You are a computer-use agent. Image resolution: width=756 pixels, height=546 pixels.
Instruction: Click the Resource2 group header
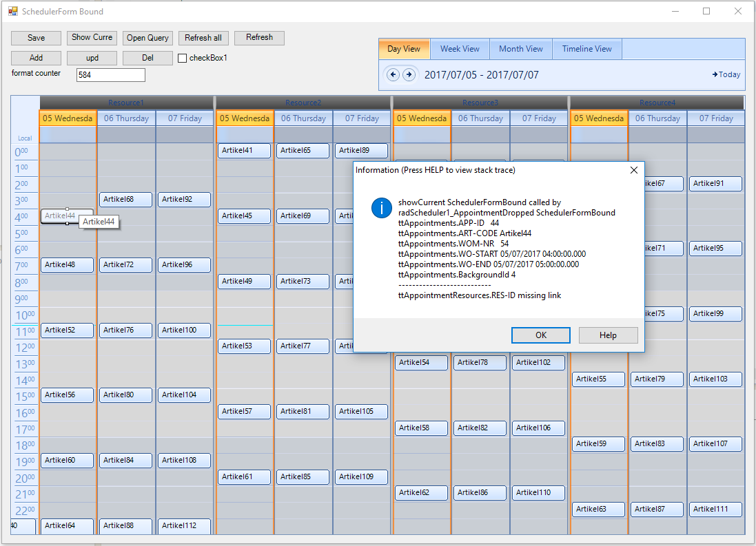click(x=303, y=103)
